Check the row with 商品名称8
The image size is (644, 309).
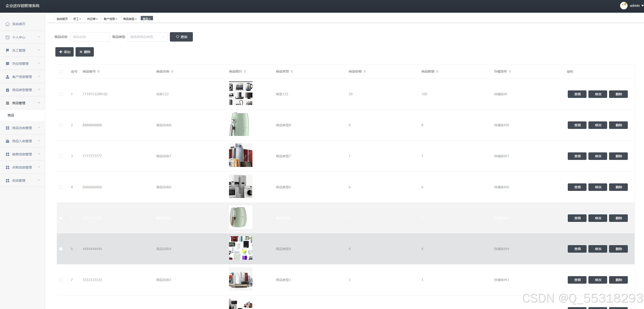point(61,125)
